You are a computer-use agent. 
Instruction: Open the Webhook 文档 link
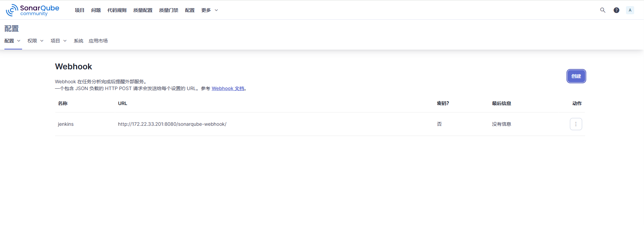pos(228,88)
